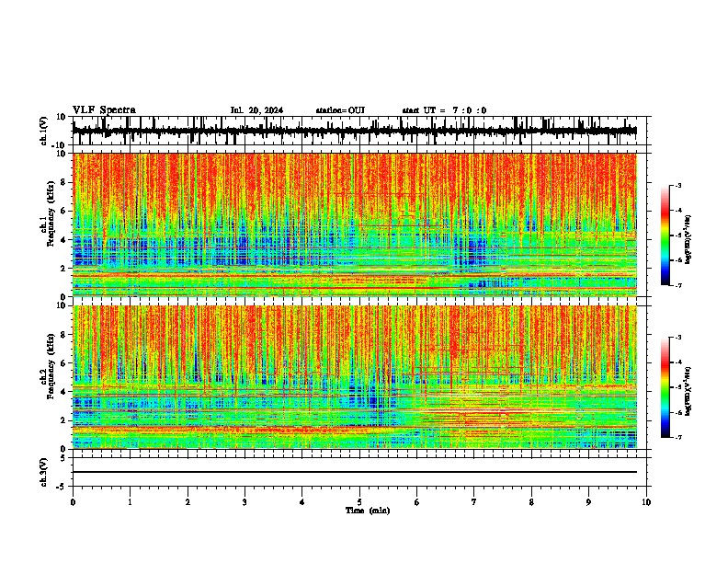728x563 pixels.
Task: Click the ch.2 spectrogram color scale bar
Action: tap(665, 387)
